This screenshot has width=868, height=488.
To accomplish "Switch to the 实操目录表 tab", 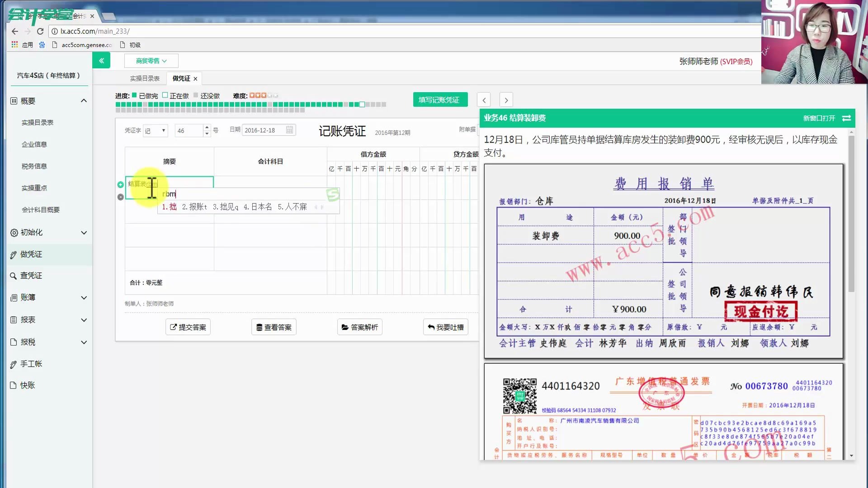I will tap(145, 78).
